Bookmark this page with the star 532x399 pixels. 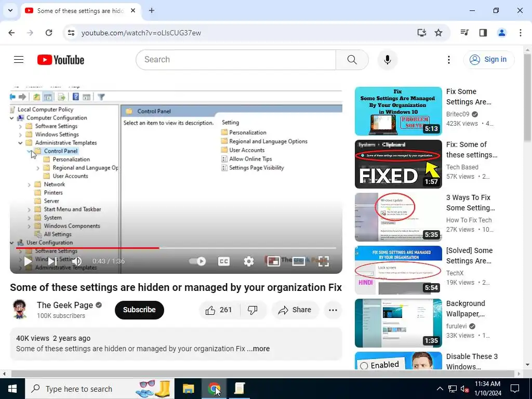(x=438, y=33)
